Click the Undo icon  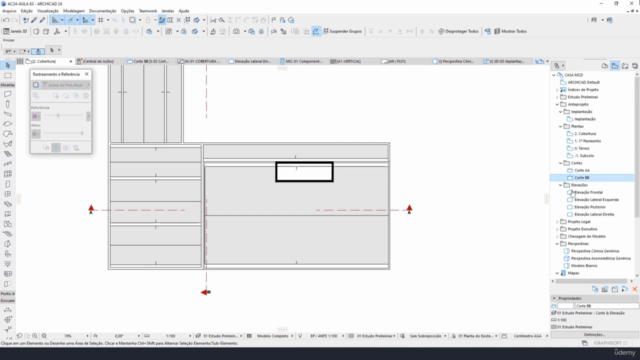(6, 20)
